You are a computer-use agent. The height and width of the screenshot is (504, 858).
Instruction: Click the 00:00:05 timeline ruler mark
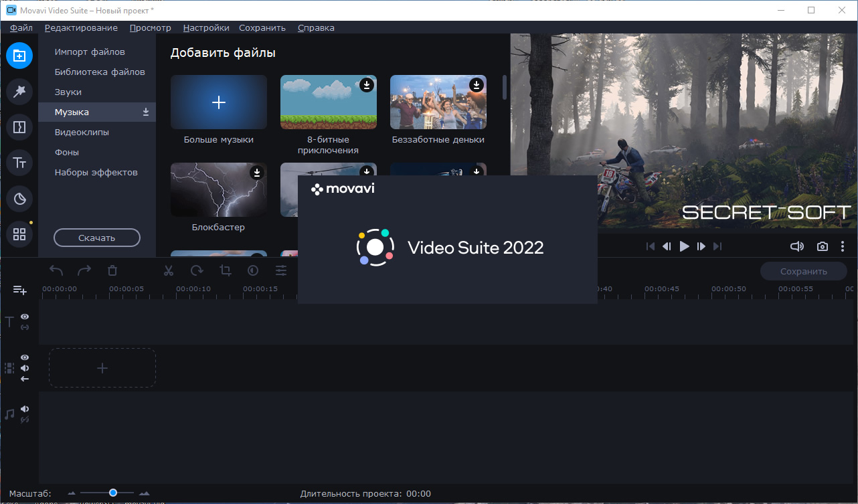(x=126, y=289)
